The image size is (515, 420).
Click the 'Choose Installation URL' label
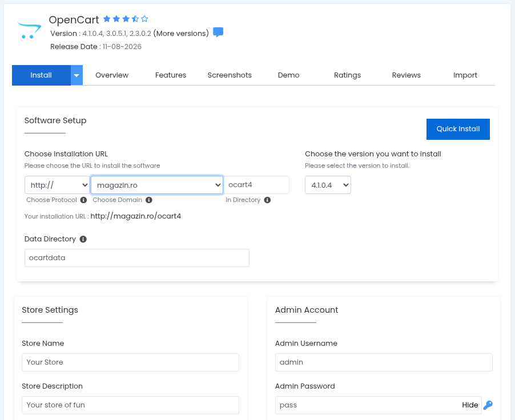66,154
